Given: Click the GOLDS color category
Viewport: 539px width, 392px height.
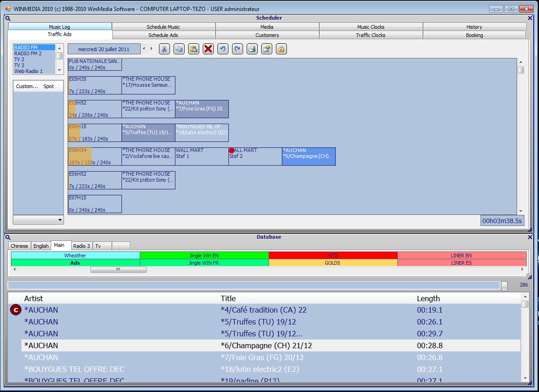Looking at the screenshot, I should (x=333, y=263).
